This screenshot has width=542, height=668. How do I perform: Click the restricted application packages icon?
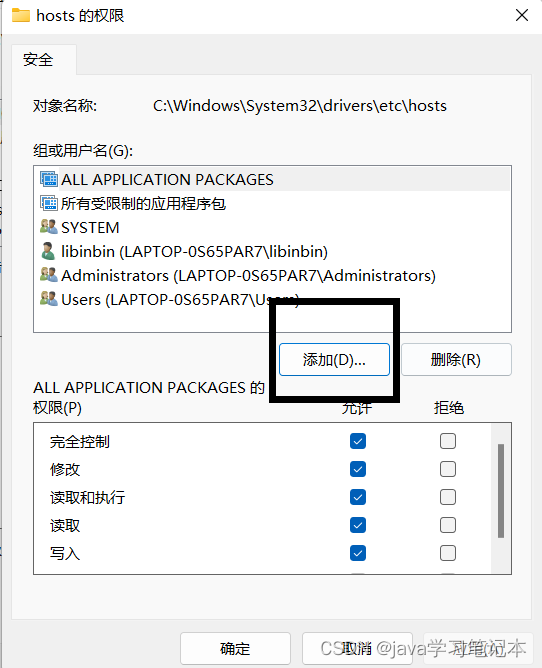49,203
